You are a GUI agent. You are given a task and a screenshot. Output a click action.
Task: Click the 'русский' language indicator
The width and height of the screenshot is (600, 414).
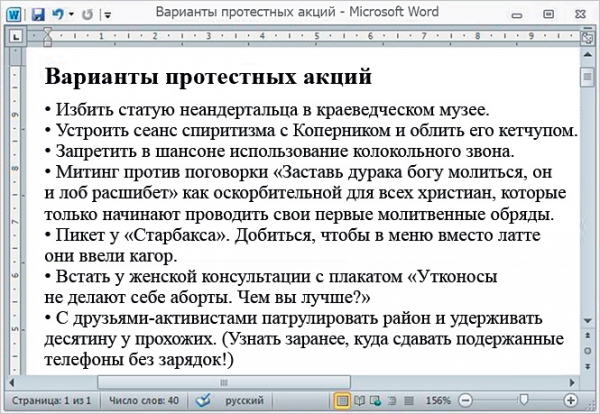(x=244, y=400)
